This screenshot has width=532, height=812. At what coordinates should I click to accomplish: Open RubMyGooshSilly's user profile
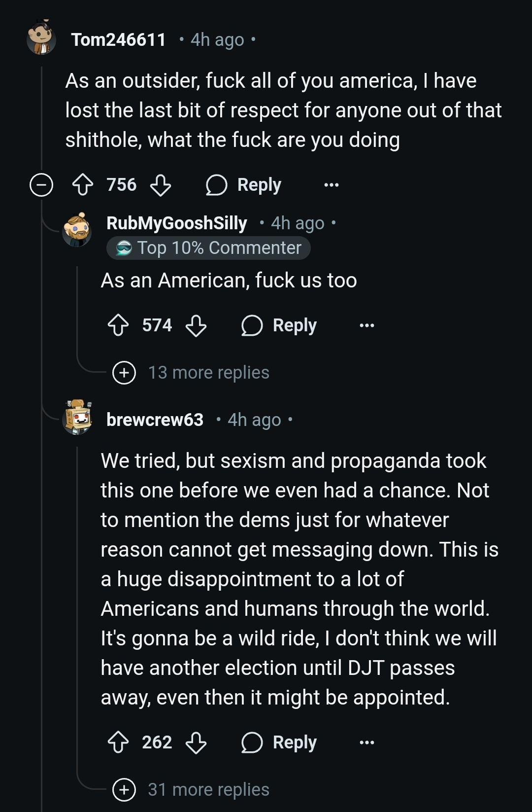pos(177,223)
